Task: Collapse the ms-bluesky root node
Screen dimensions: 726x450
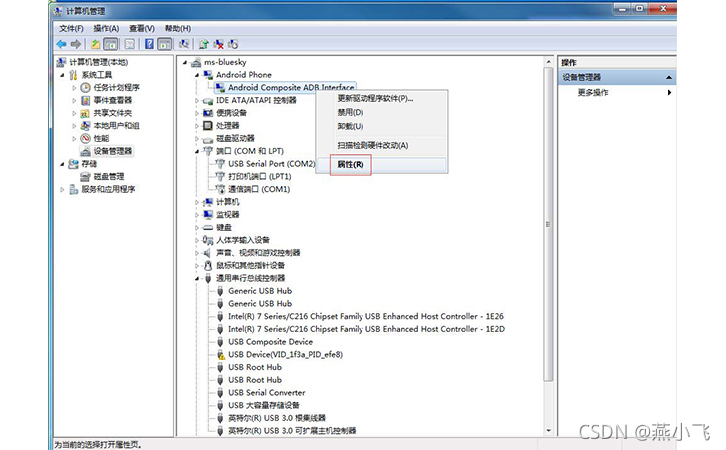Action: pyautogui.click(x=185, y=62)
